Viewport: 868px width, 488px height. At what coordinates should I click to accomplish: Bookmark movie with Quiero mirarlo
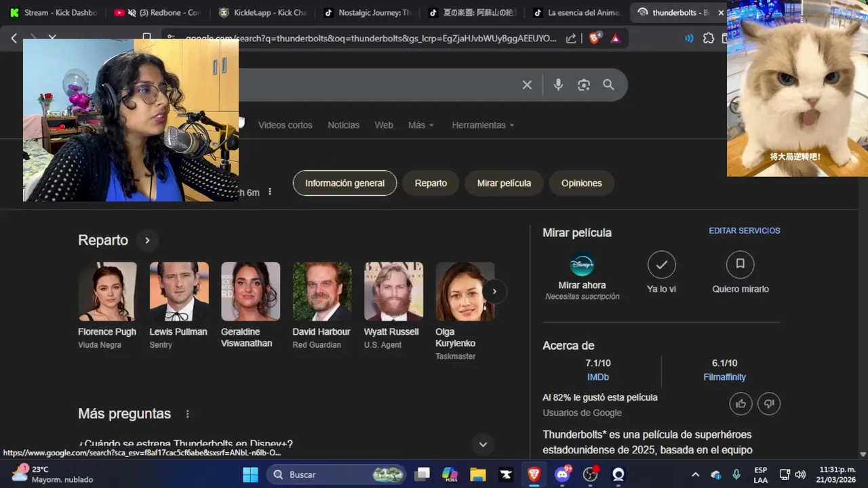click(741, 264)
